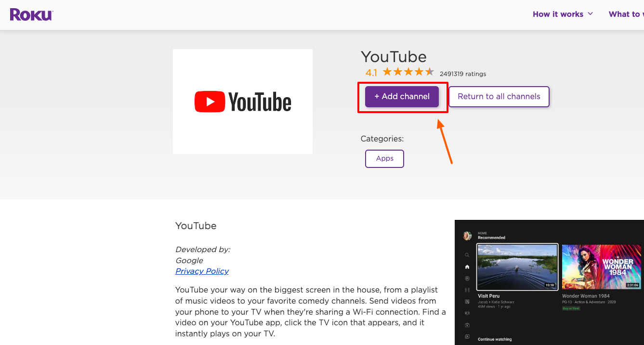
Task: Click the paragraph starting 'YouTube your way'
Action: click(x=310, y=312)
